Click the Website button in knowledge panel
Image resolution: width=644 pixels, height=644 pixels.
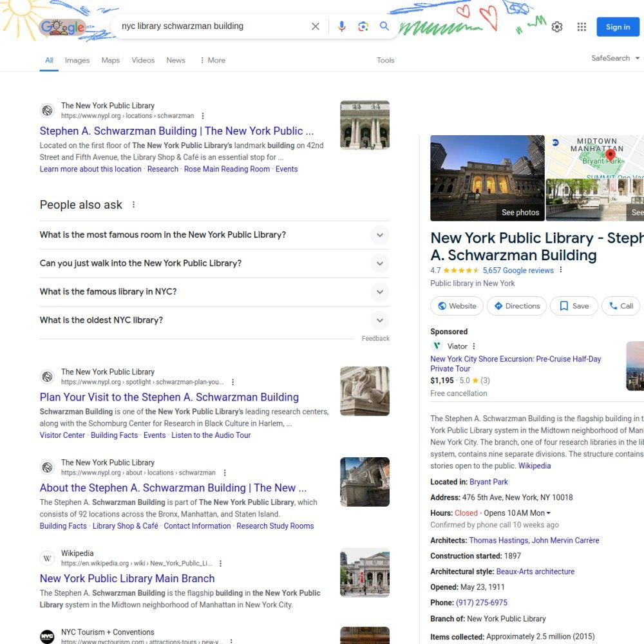pos(457,306)
